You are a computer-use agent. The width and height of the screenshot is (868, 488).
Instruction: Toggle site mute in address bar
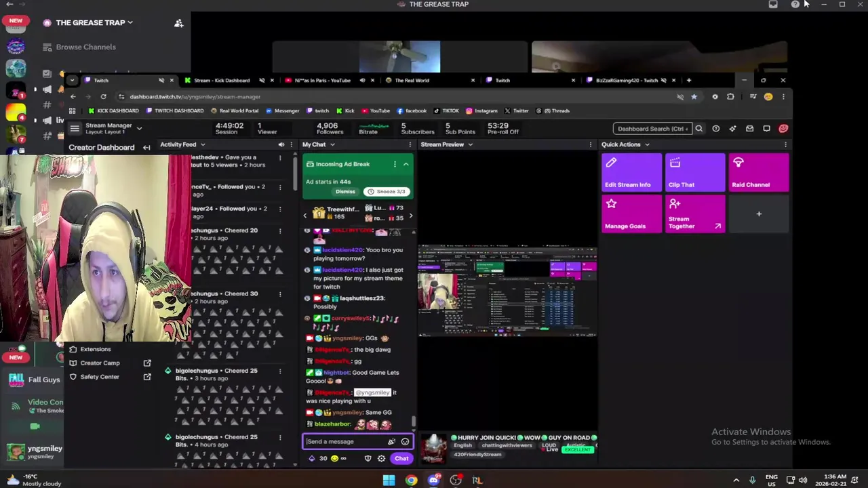point(680,96)
